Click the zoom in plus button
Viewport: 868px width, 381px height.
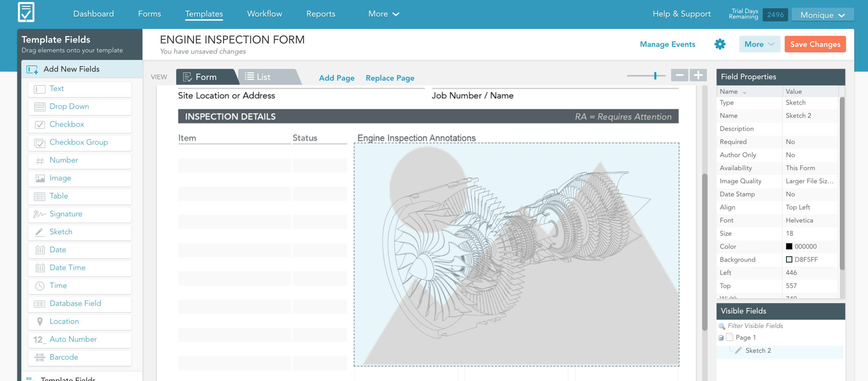tap(698, 75)
